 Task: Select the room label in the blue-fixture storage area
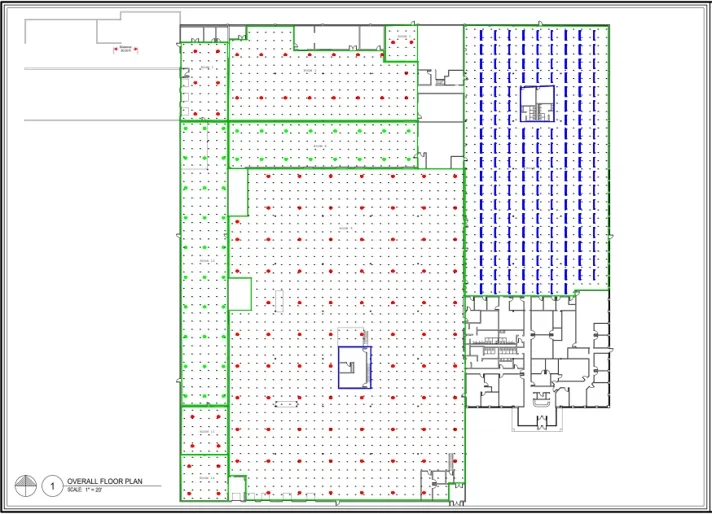pyautogui.click(x=530, y=168)
